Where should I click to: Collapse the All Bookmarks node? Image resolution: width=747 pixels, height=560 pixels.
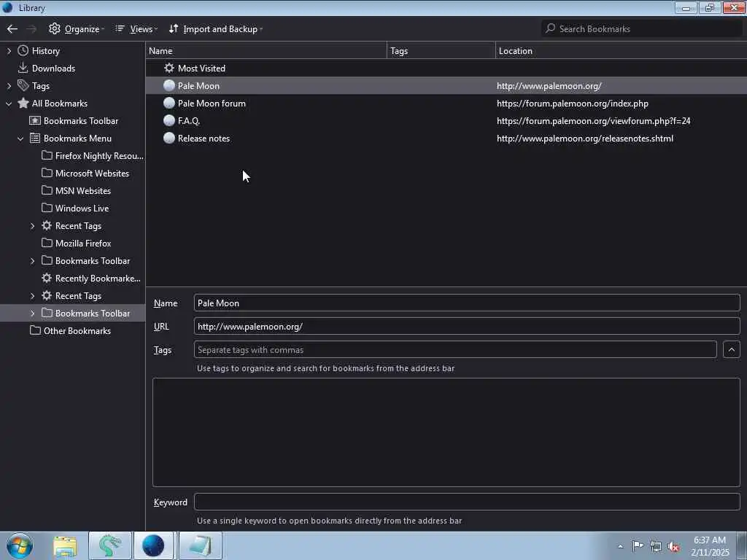(9, 104)
